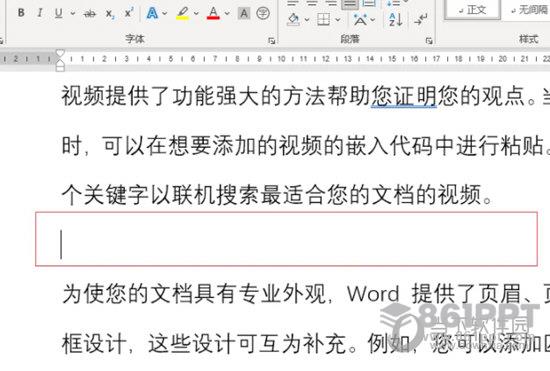Open the underline style dropdown arrow
The height and width of the screenshot is (371, 550).
tap(73, 13)
